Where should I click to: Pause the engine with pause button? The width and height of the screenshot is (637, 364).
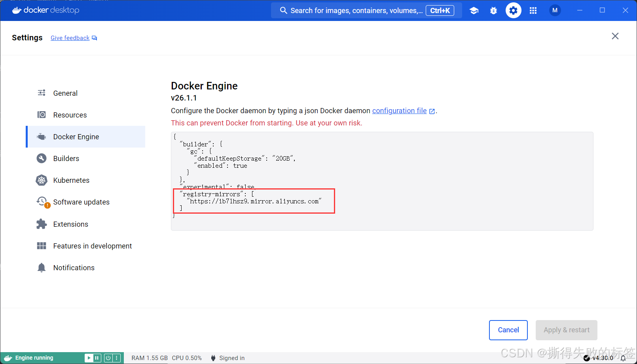tap(97, 358)
